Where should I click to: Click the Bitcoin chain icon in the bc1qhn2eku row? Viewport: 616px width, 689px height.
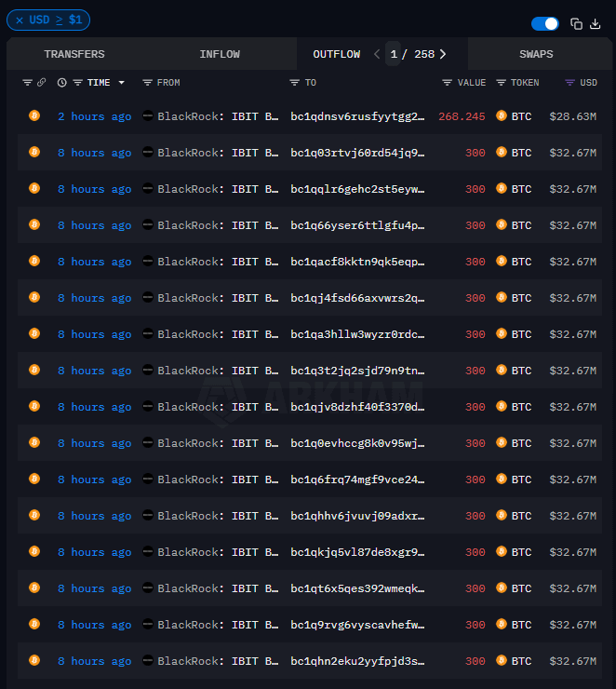pyautogui.click(x=34, y=660)
